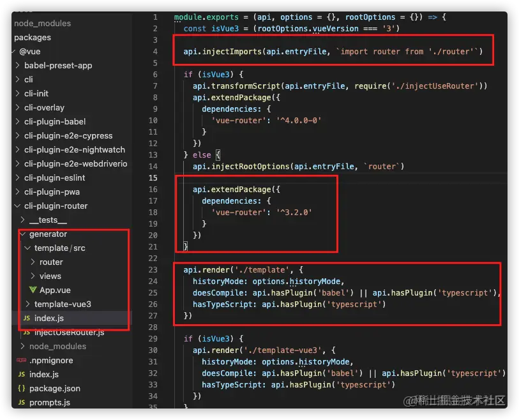Image resolution: width=519 pixels, height=420 pixels.
Task: Click line number 4 in gutter
Action: (155, 52)
